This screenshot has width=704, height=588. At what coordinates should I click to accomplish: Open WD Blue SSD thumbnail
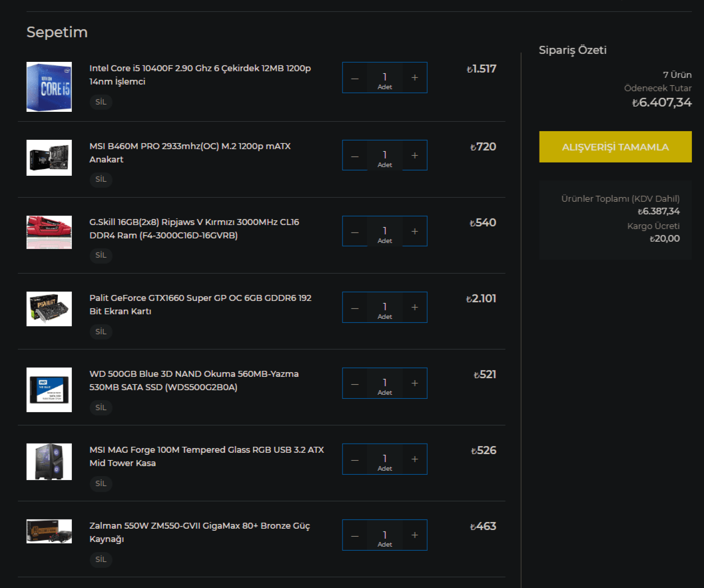coord(49,390)
